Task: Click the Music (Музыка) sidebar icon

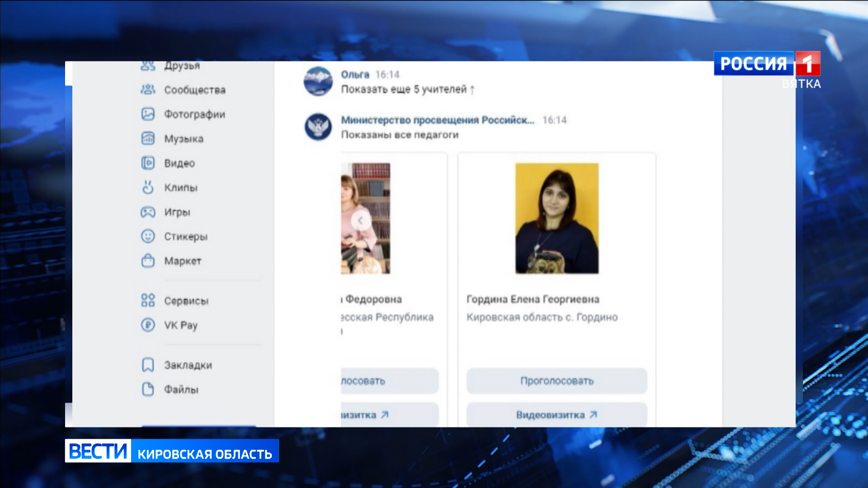Action: [148, 138]
